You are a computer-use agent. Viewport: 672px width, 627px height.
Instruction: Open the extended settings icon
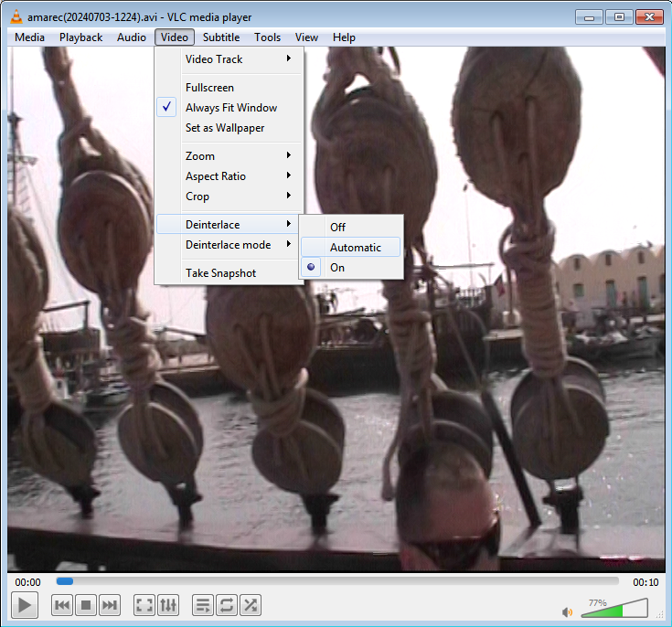coord(168,605)
